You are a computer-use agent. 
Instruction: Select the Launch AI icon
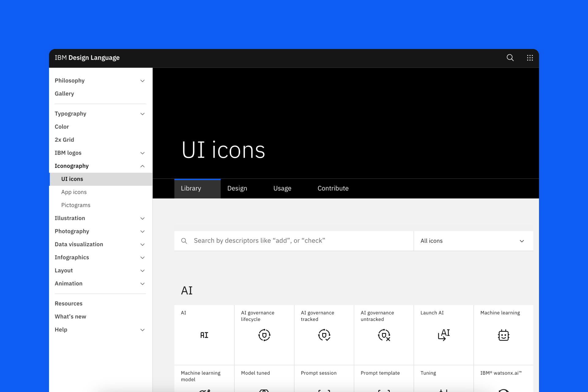(443, 335)
